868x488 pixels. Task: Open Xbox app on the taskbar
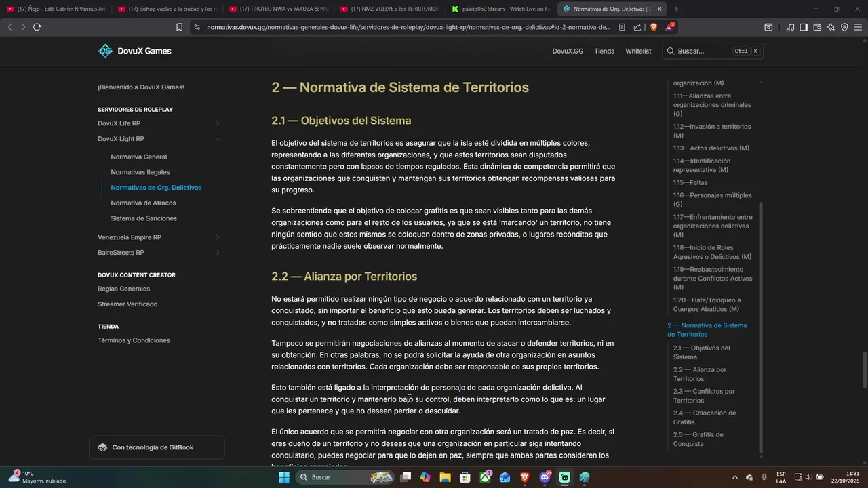(486, 477)
